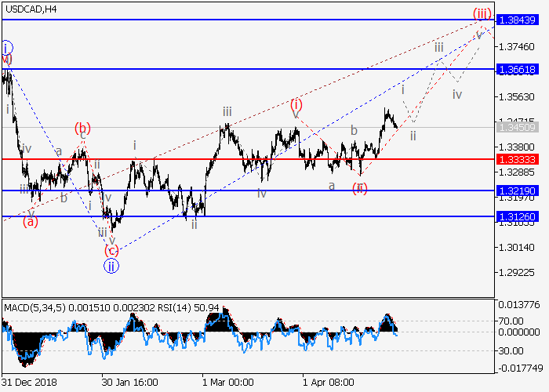The height and width of the screenshot is (392, 549).
Task: Click the USDCAD,H4 chart title
Action: click(30, 9)
